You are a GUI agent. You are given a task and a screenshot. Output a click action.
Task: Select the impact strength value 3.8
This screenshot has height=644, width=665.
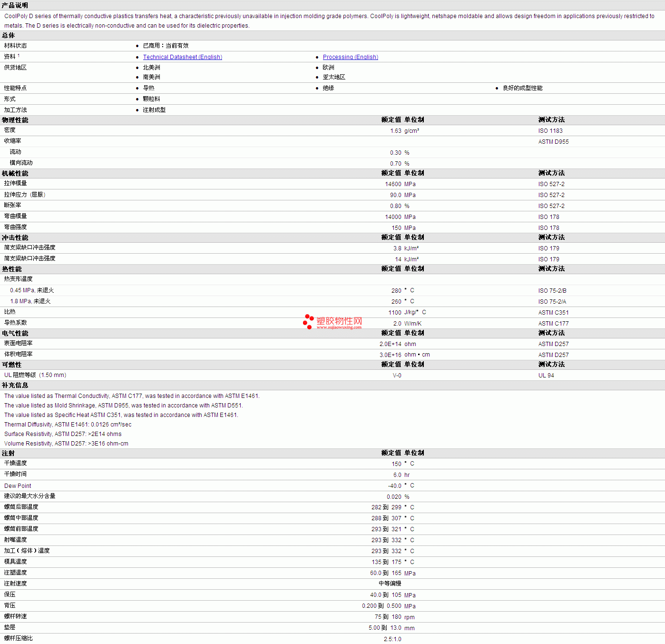click(397, 248)
